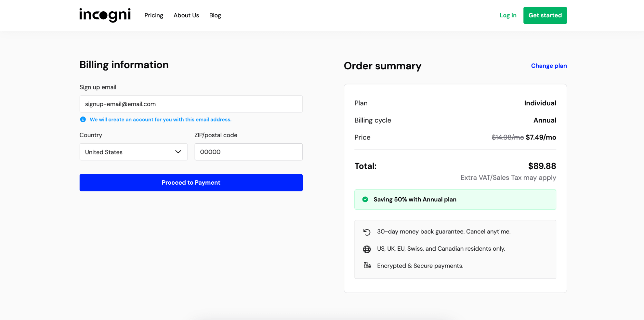
Task: Go to About Us
Action: click(186, 15)
